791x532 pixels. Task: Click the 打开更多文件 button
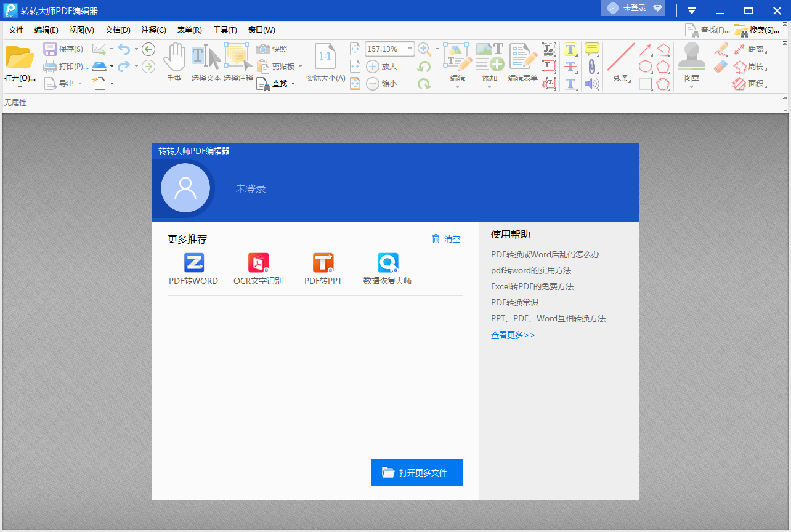[x=416, y=472]
